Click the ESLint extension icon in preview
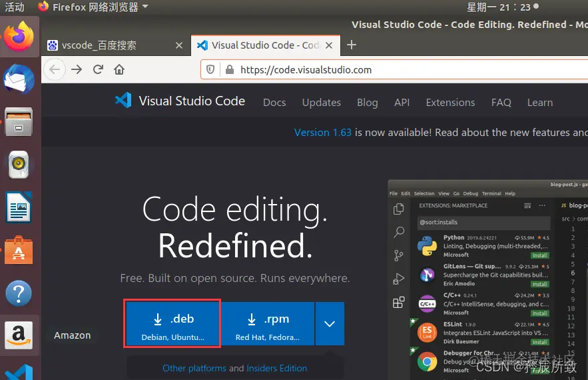This screenshot has height=380, width=588. [427, 332]
